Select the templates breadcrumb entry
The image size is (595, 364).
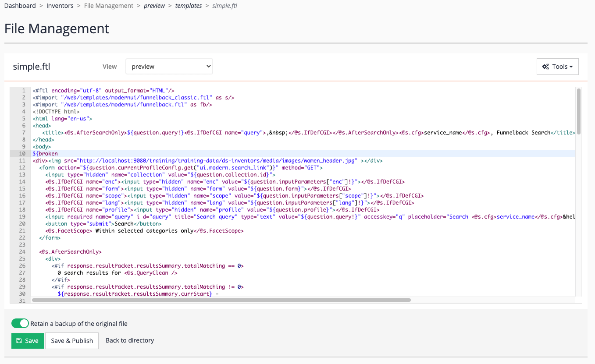189,6
